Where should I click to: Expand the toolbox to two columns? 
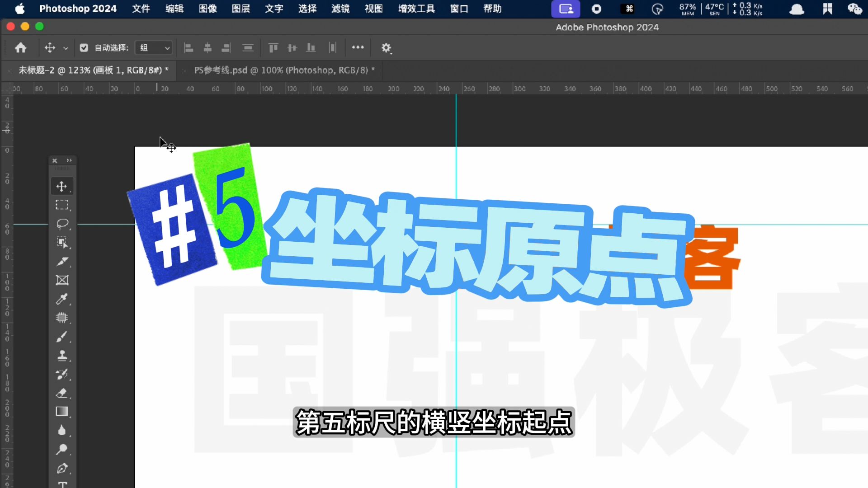69,160
